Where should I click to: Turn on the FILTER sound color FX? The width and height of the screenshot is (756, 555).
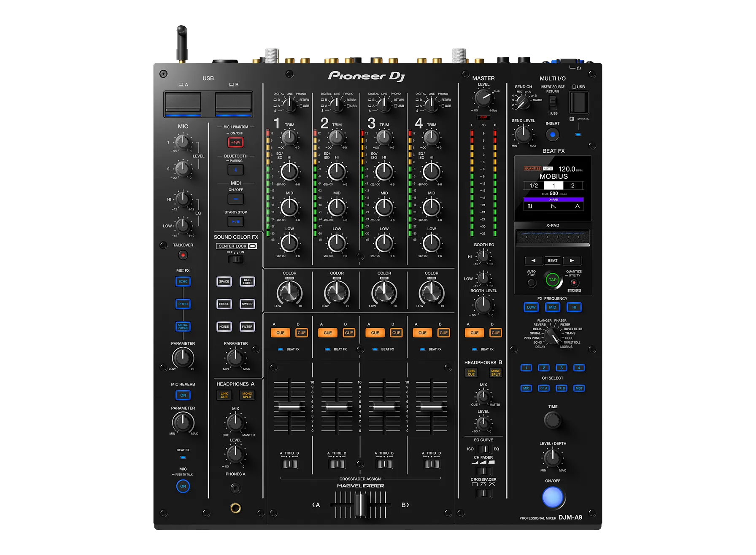pyautogui.click(x=247, y=326)
